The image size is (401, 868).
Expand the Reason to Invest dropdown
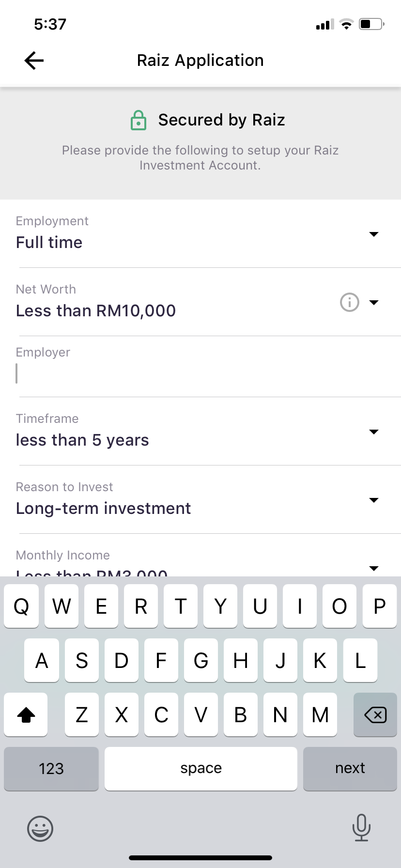click(x=373, y=500)
